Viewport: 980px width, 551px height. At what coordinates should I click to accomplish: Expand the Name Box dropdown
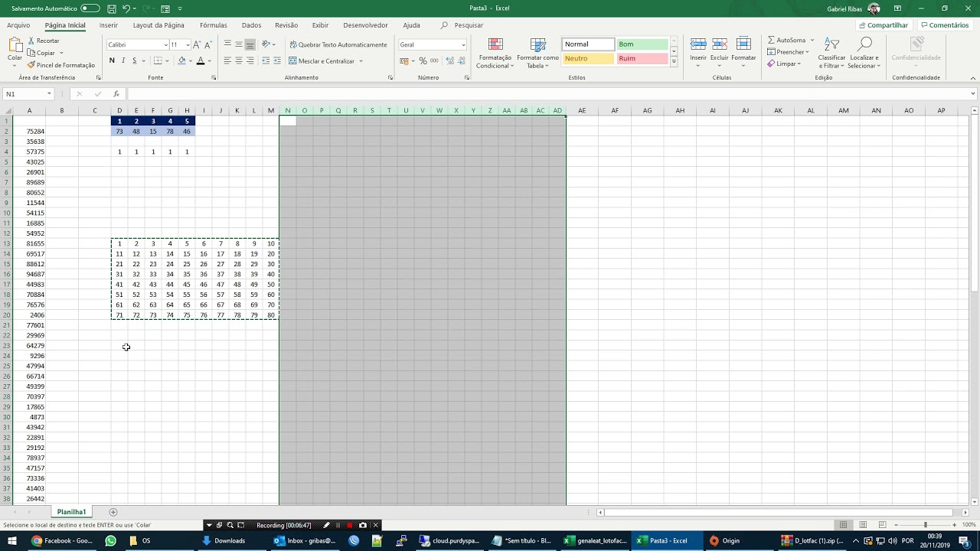pos(49,94)
